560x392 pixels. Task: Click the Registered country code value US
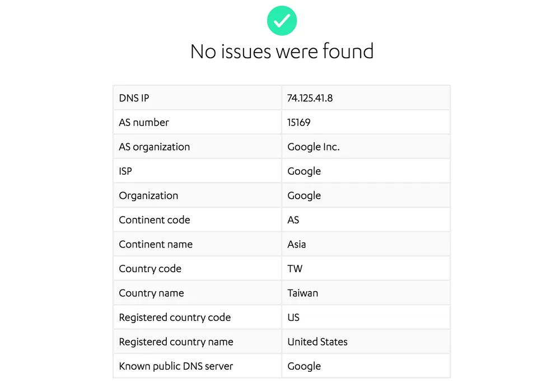click(x=293, y=318)
